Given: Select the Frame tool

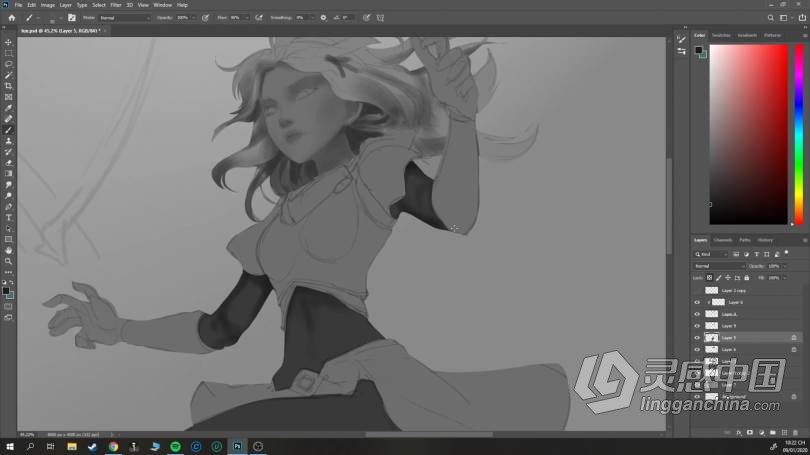Looking at the screenshot, I should 8,97.
